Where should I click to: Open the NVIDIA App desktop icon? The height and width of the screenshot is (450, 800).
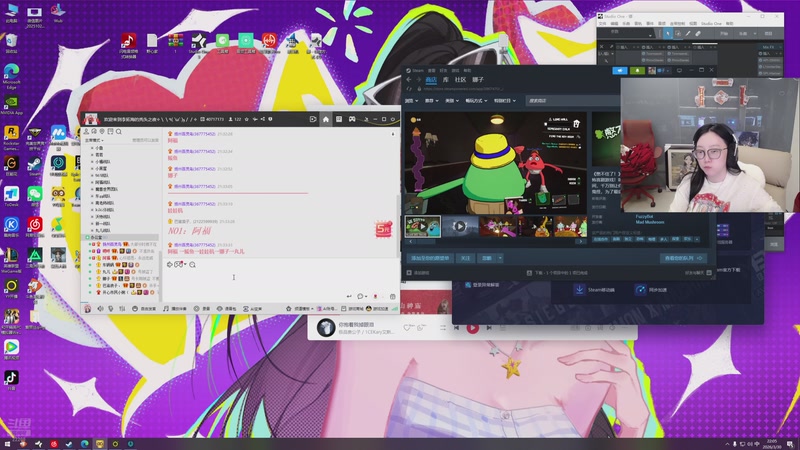tap(11, 105)
